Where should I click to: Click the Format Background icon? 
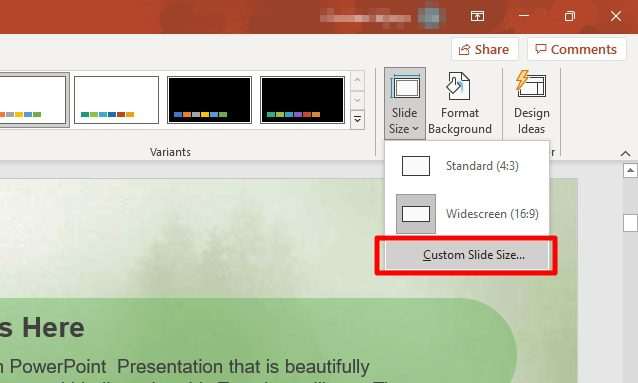pos(459,103)
